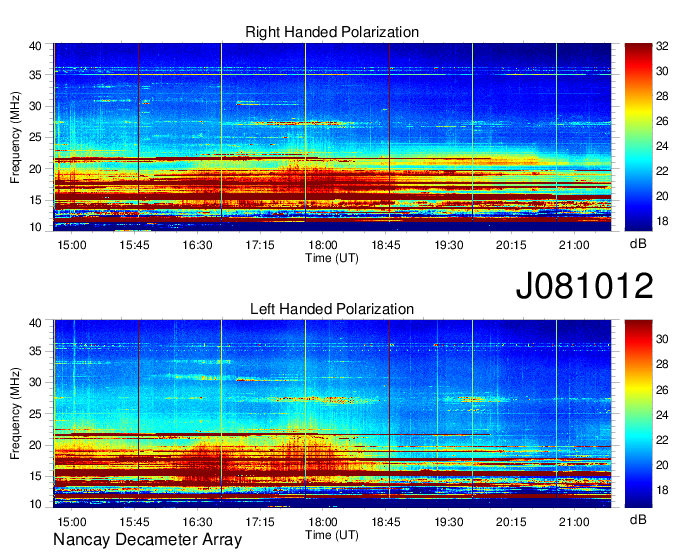
Task: Click the 16:30 time tick of the right-handed plot
Action: tap(197, 245)
